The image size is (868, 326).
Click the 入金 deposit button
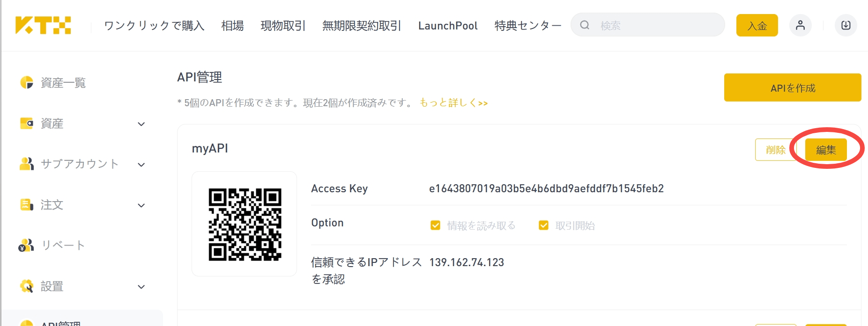click(757, 25)
